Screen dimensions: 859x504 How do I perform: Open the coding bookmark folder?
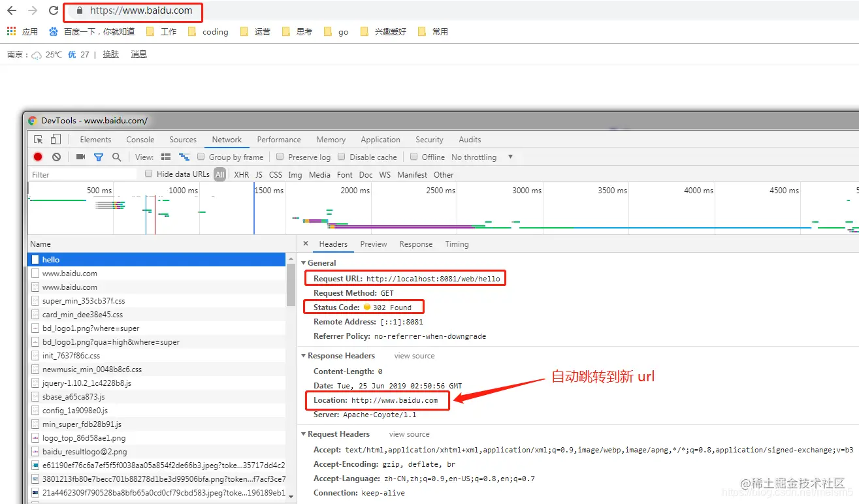pos(208,31)
